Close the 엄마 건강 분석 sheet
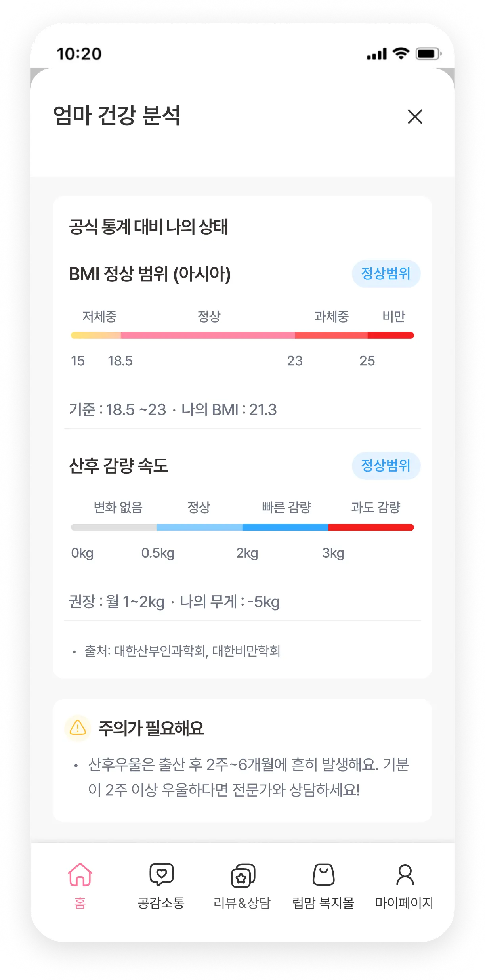 coord(415,117)
